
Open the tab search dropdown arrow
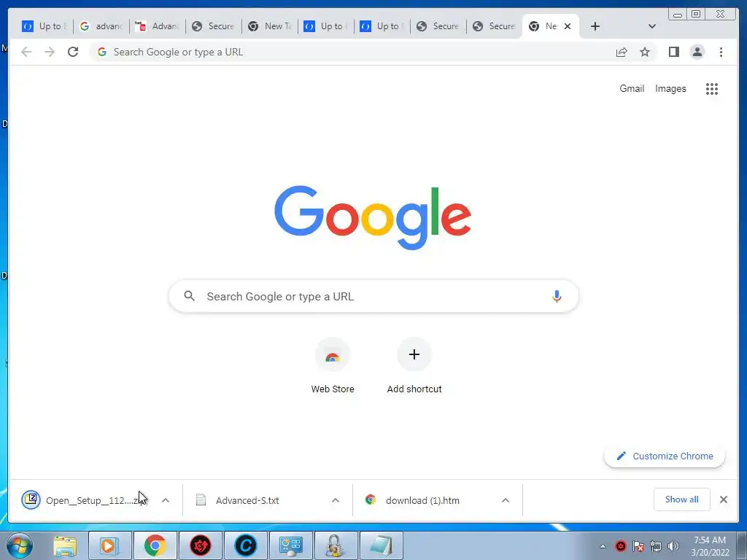652,26
